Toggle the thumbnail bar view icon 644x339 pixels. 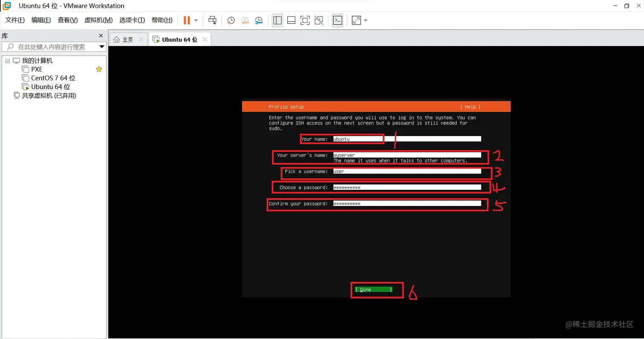coord(291,20)
